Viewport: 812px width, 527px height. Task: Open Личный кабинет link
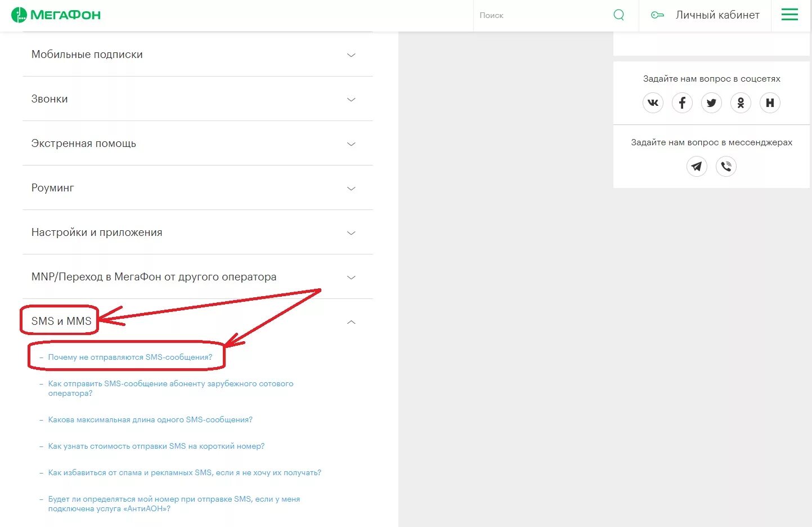tap(717, 15)
